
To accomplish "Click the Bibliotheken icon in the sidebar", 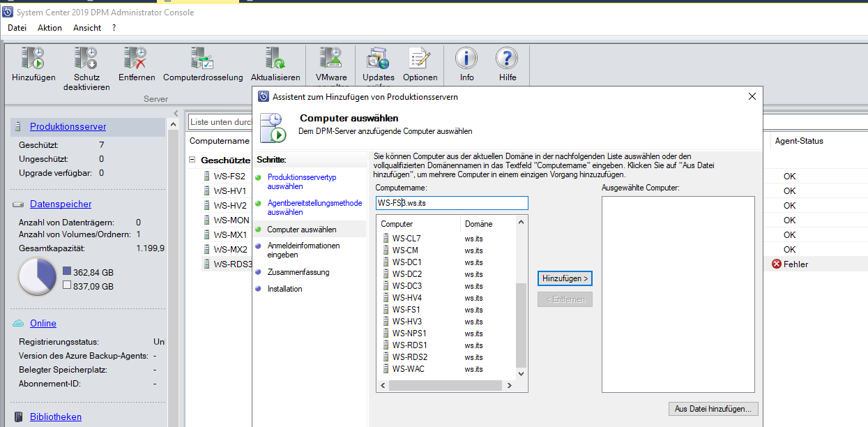I will (x=19, y=417).
